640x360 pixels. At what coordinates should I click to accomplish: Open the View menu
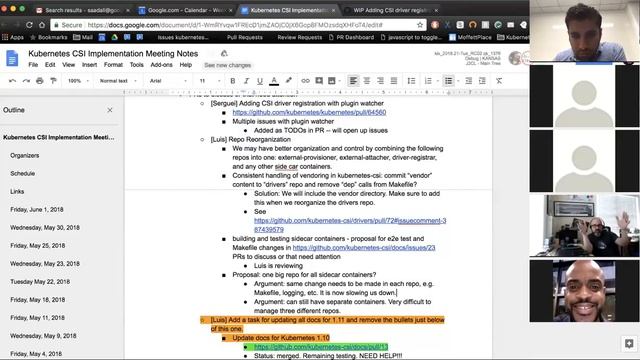(x=69, y=65)
